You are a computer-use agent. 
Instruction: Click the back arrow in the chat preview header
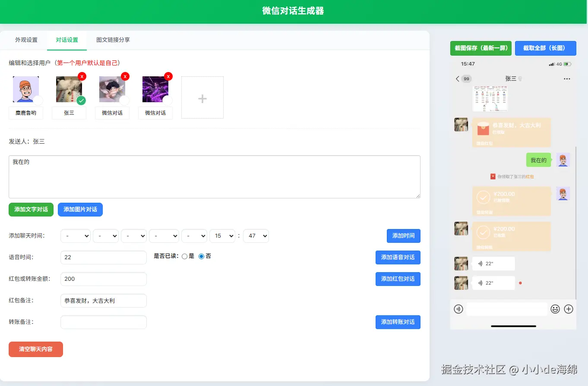(458, 78)
